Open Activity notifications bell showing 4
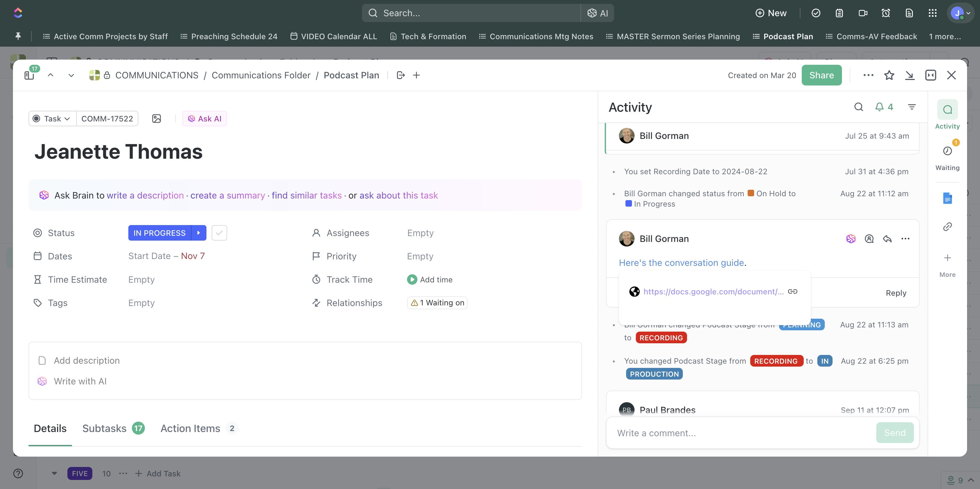Image resolution: width=980 pixels, height=489 pixels. pyautogui.click(x=884, y=107)
